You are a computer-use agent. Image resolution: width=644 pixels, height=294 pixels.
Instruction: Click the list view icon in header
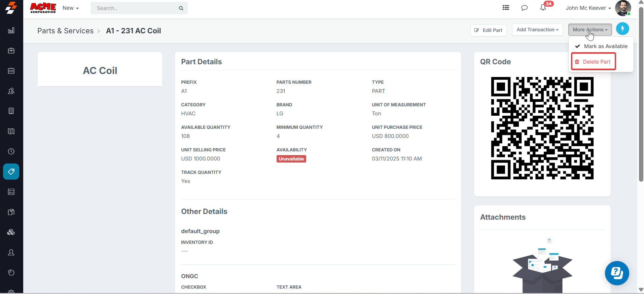tap(506, 8)
